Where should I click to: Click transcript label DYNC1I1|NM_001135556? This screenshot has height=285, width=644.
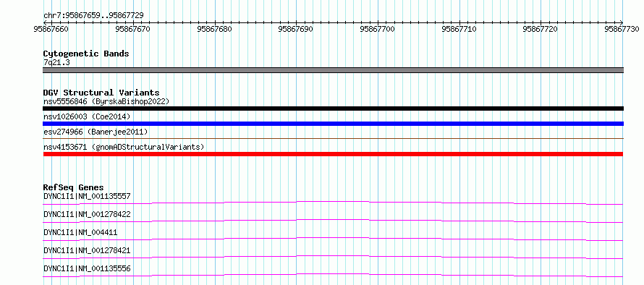87,268
